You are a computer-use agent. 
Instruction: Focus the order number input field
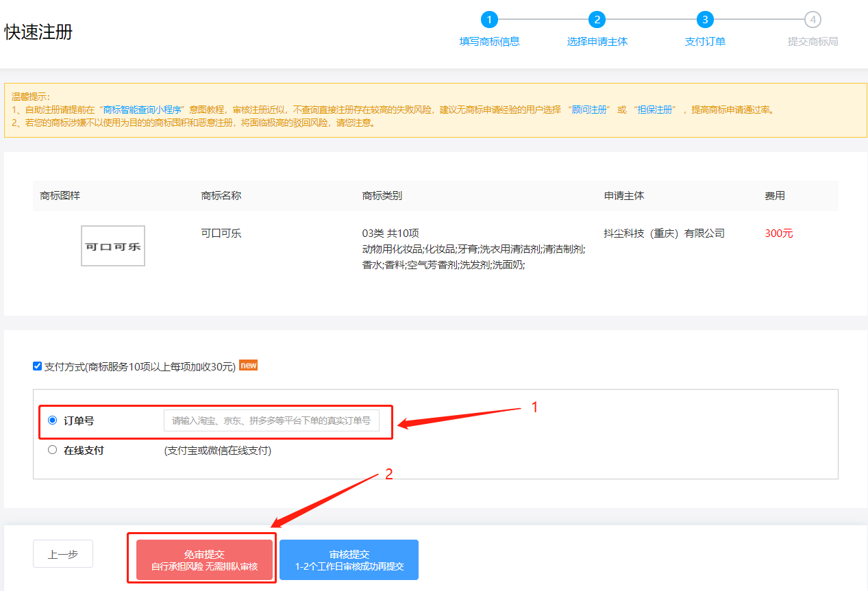pos(271,420)
